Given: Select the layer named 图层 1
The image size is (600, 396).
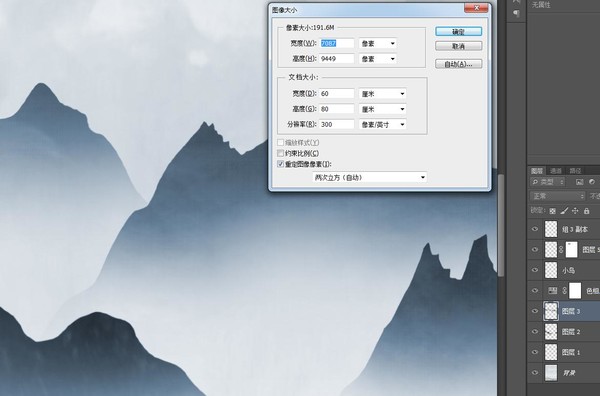Looking at the screenshot, I should 571,352.
